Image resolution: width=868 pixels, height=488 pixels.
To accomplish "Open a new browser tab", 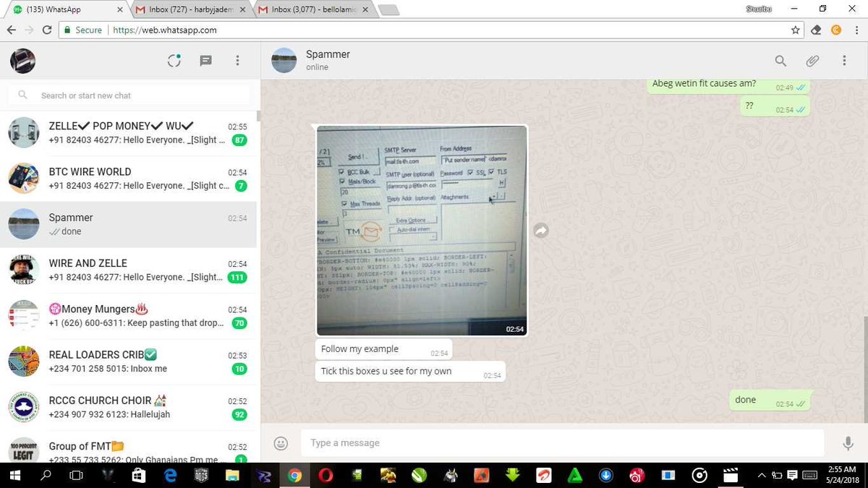I will 389,9.
